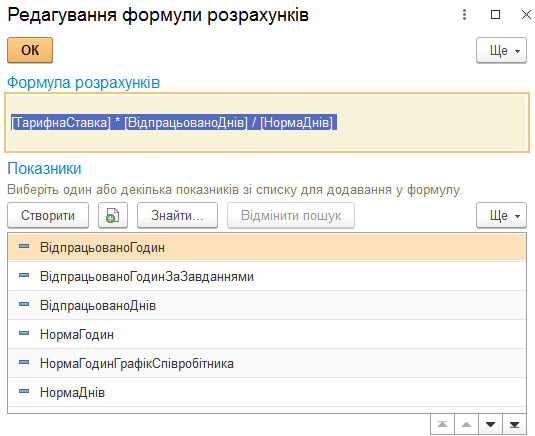This screenshot has width=535, height=436.
Task: Open the vertical three-dots window menu
Action: point(464,15)
